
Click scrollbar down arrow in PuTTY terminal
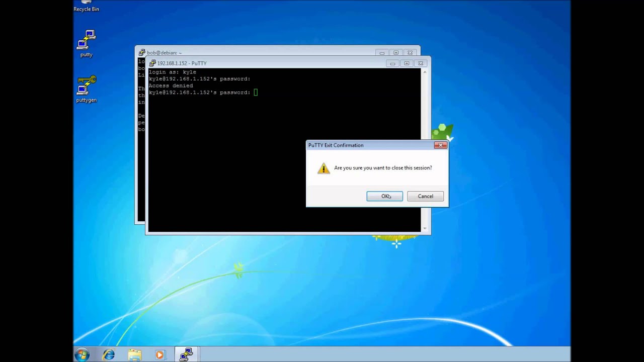(x=425, y=228)
